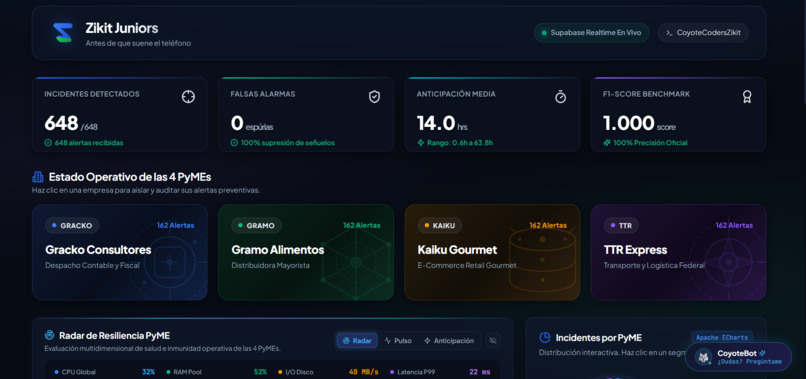The height and width of the screenshot is (379, 806).
Task: Click the building icon beside Estado Operativo heading
Action: 38,177
